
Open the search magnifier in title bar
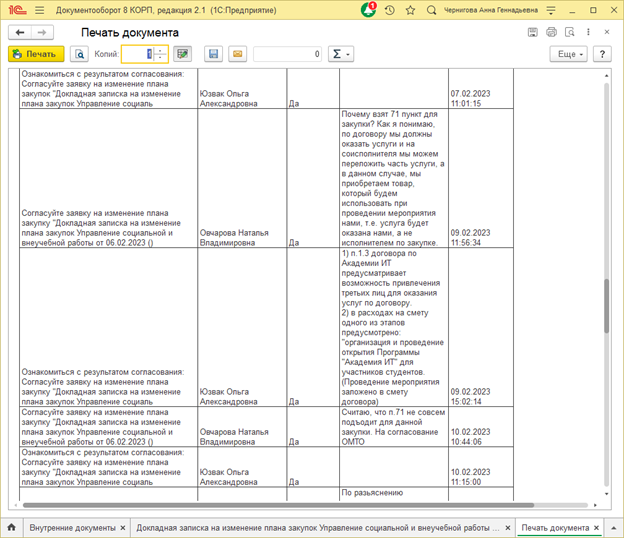point(431,10)
